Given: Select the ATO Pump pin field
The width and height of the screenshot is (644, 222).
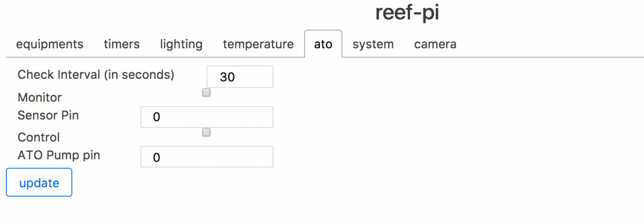Looking at the screenshot, I should coord(207,157).
